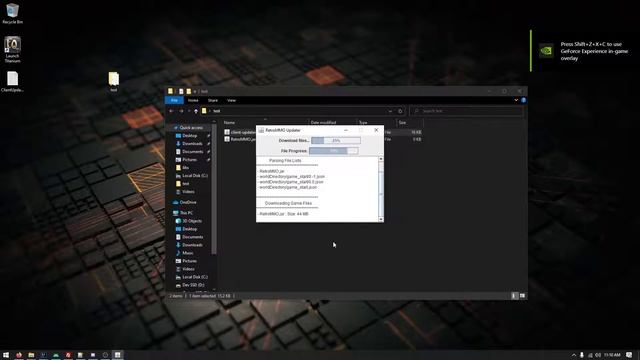This screenshot has height=360, width=640.
Task: Select the client-updater file in Explorer
Action: tap(240, 132)
